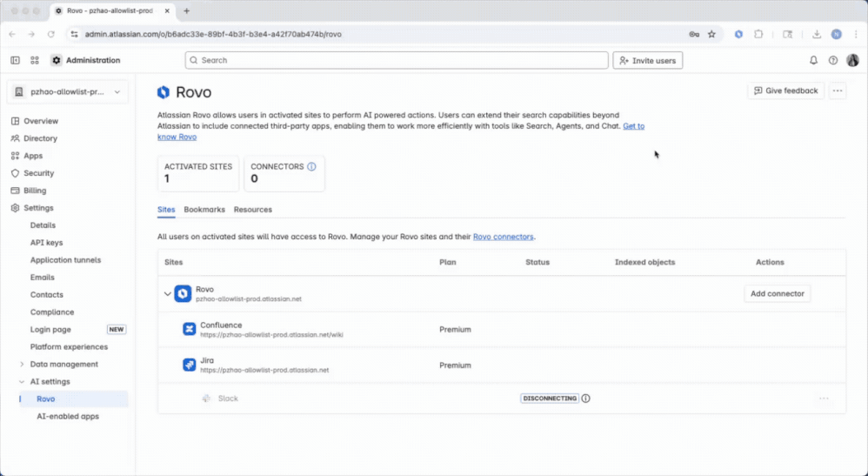Click the top Search field

(x=397, y=60)
